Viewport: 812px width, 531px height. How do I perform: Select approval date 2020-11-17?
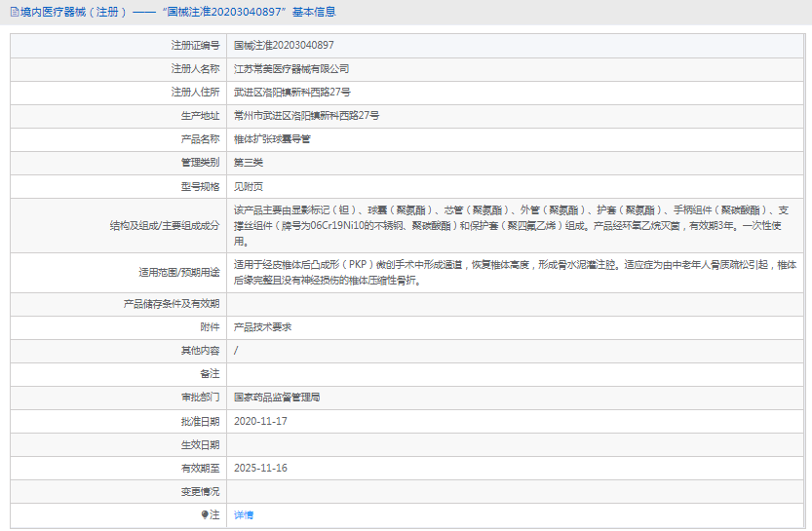260,421
